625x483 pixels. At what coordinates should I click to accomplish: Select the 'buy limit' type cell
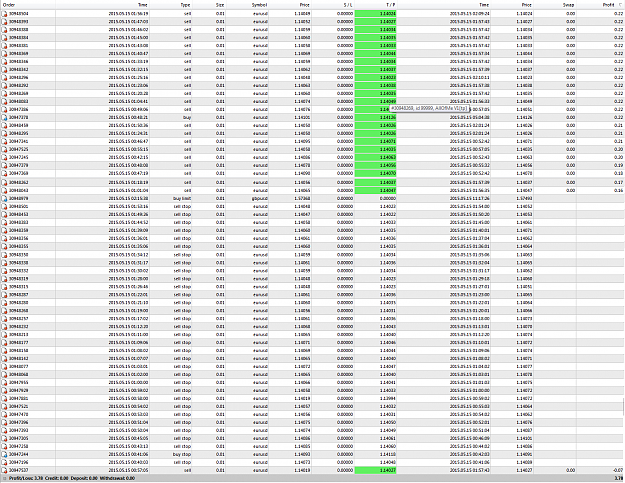(182, 198)
